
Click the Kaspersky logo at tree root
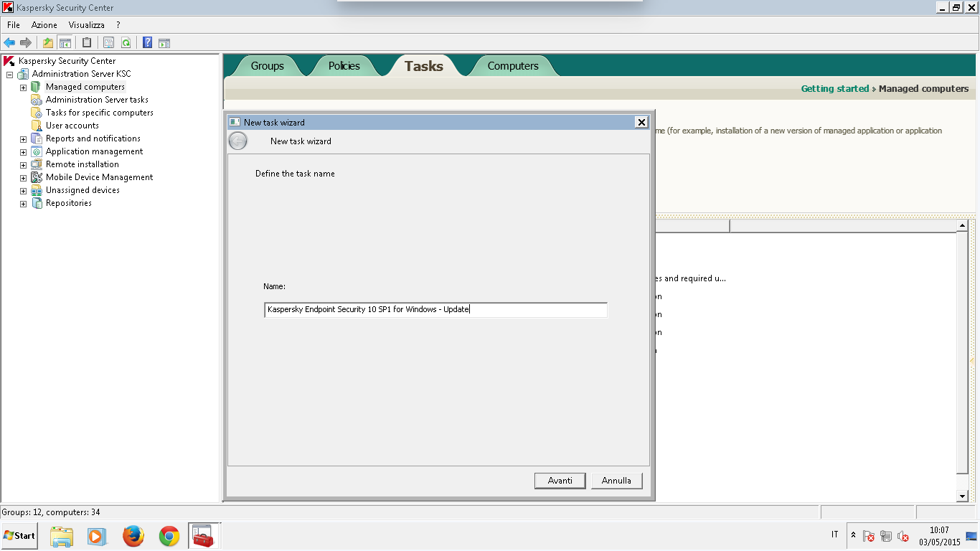coord(9,61)
